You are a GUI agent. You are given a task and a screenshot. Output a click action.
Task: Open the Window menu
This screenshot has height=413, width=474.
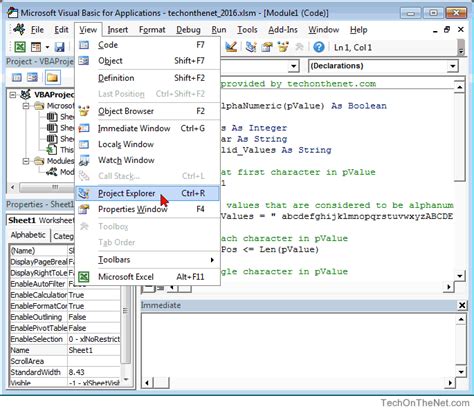point(323,30)
